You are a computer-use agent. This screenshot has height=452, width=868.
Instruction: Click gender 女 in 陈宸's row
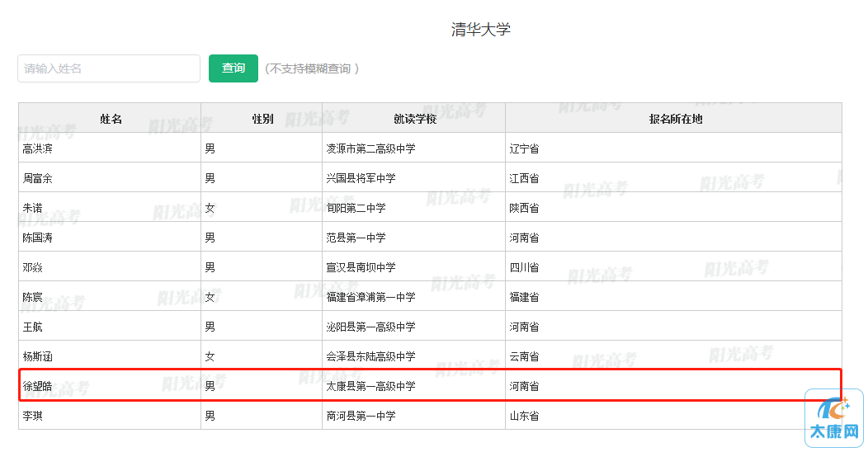(x=210, y=297)
